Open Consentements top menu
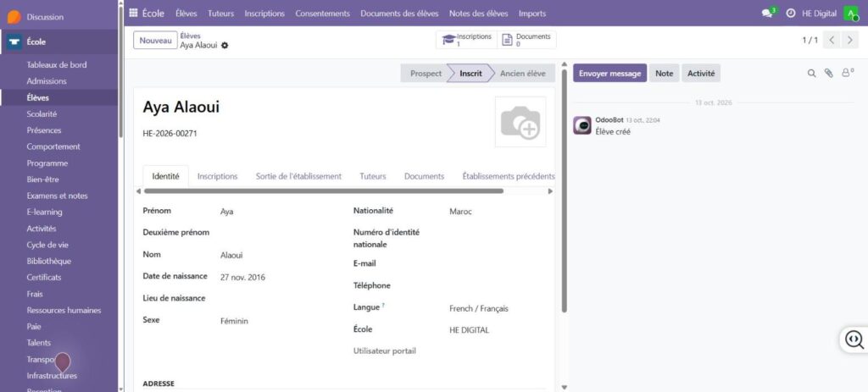The image size is (868, 392). (323, 14)
